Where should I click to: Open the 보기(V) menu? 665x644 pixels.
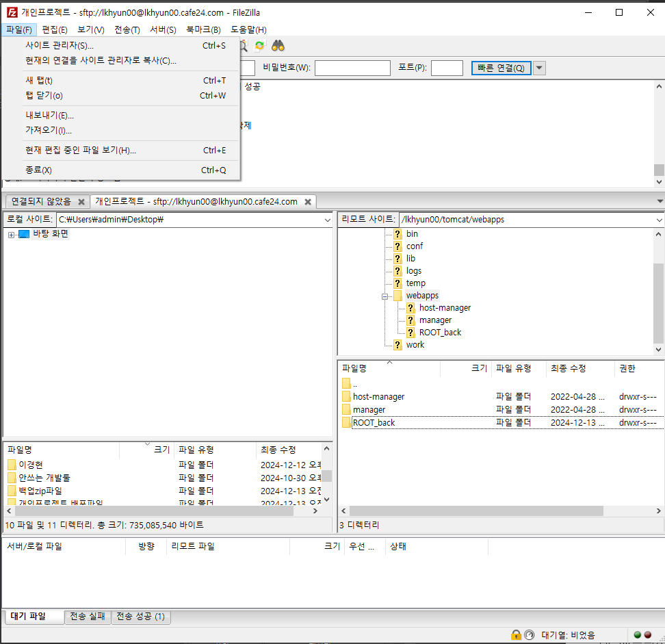click(x=91, y=29)
